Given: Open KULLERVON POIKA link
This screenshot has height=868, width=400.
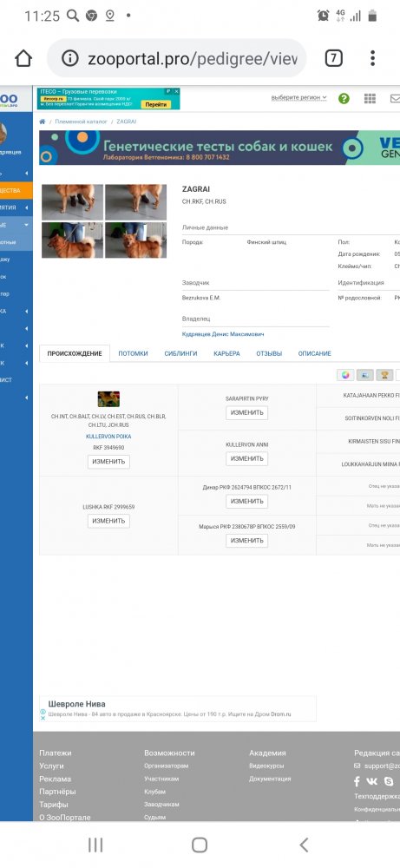Looking at the screenshot, I should click(x=108, y=437).
